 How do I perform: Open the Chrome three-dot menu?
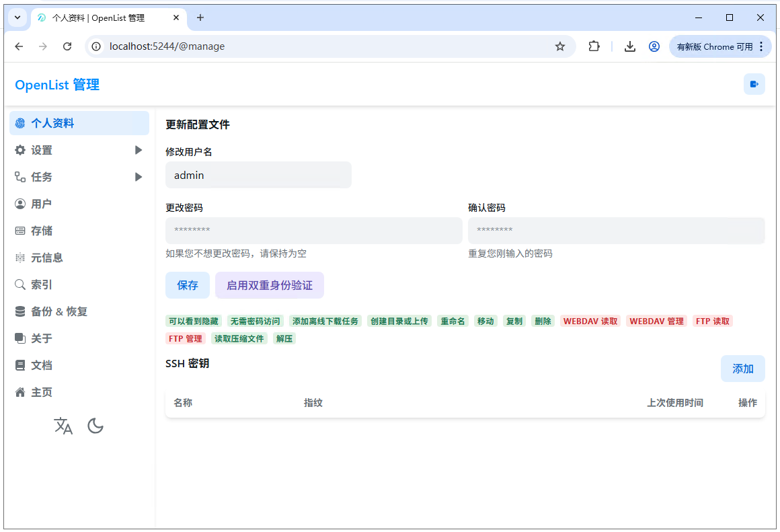761,46
